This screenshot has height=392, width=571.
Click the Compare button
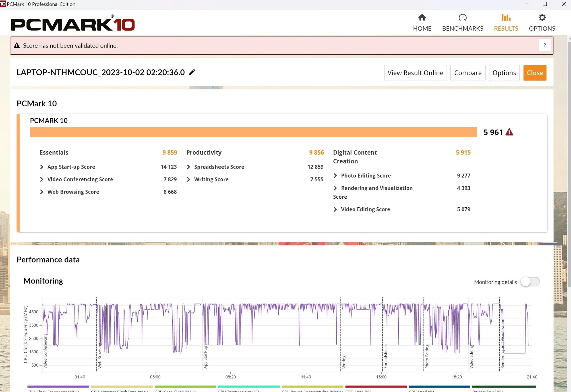(x=468, y=73)
